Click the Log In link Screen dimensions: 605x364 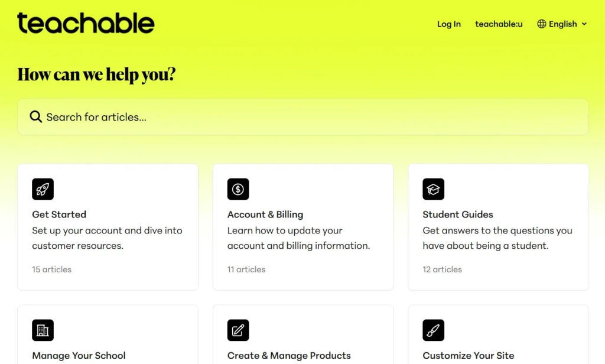[448, 24]
